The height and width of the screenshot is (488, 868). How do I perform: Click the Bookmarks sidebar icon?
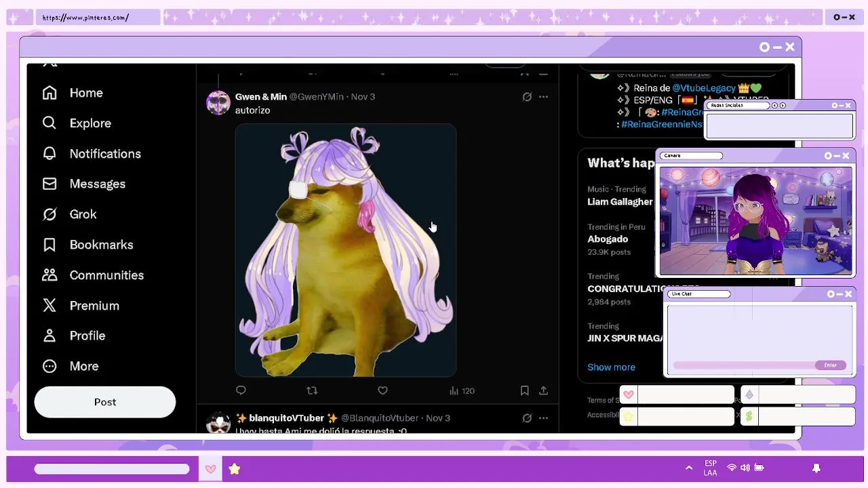pyautogui.click(x=50, y=245)
